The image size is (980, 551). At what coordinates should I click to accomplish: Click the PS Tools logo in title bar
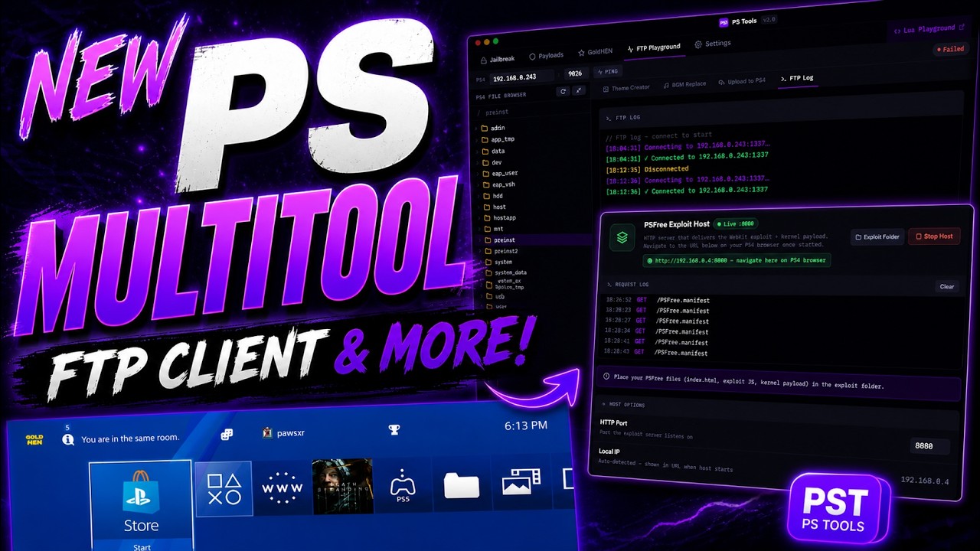click(x=724, y=22)
